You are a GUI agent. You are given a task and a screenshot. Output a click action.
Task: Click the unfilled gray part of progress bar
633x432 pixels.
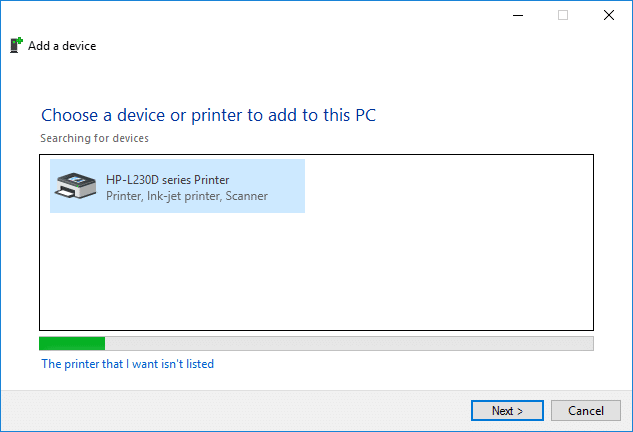coord(350,343)
